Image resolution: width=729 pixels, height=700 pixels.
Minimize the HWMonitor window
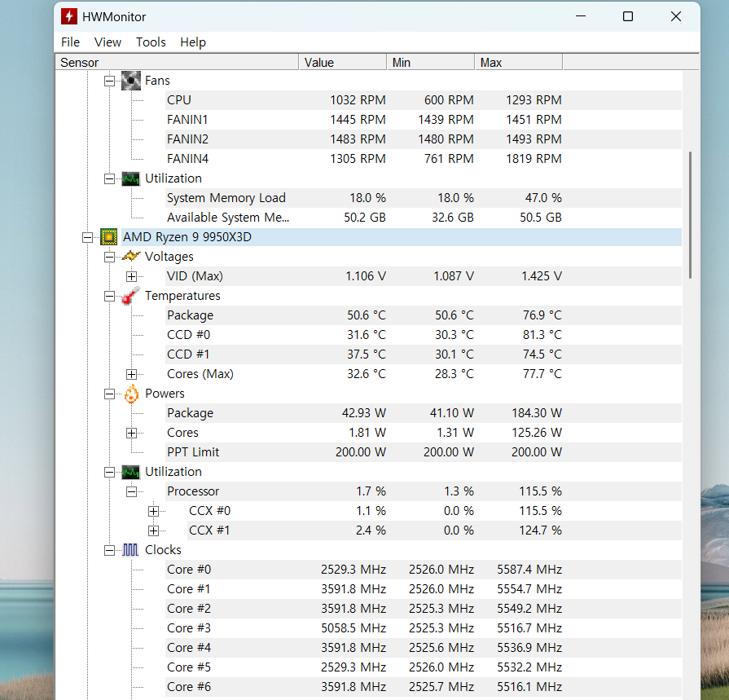tap(580, 17)
